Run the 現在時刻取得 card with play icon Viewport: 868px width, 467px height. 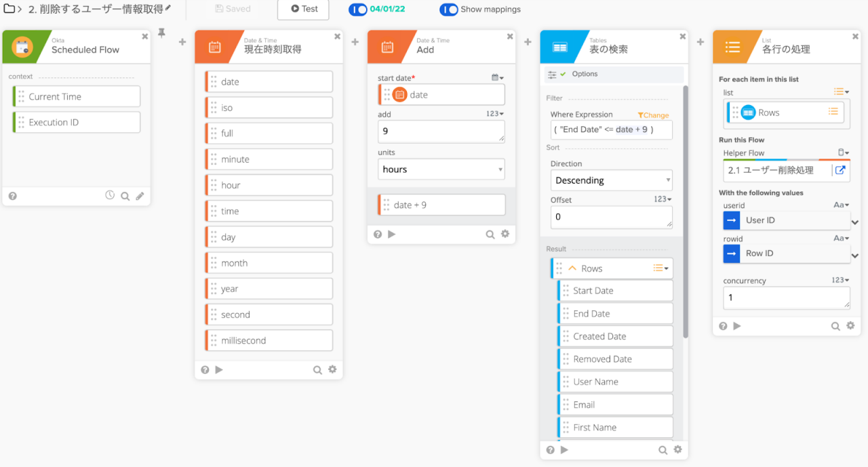[219, 369]
